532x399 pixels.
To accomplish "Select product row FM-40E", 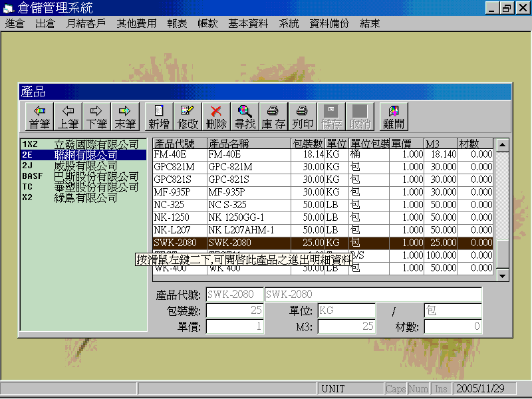I will 323,154.
